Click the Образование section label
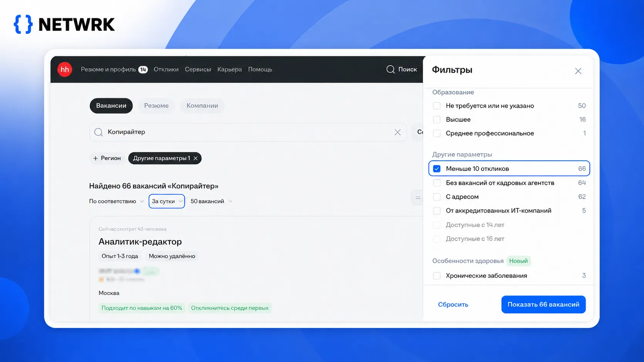This screenshot has height=362, width=644. point(453,92)
